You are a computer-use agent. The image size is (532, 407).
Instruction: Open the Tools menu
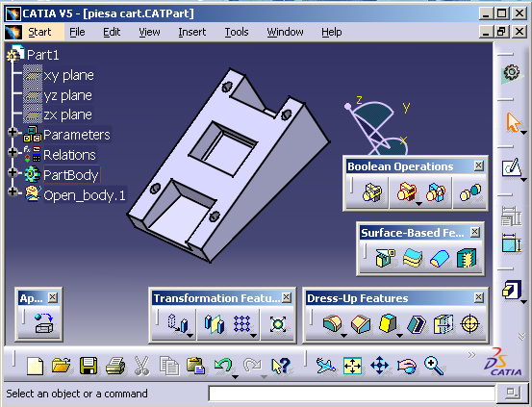237,32
